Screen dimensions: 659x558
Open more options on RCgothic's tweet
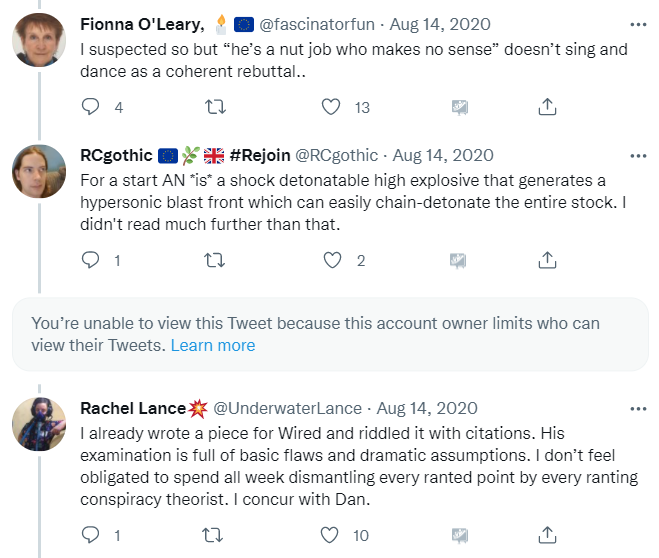pos(638,156)
